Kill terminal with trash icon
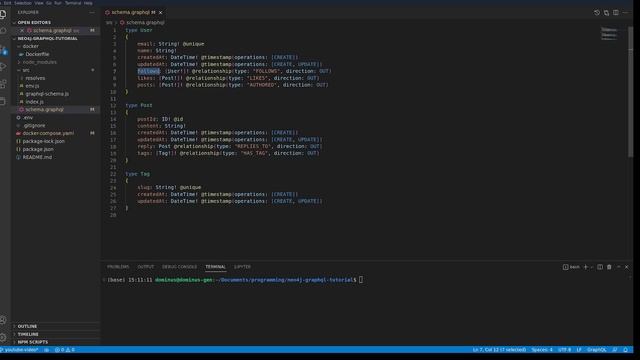Viewport: 640px width, 360px height. tap(609, 267)
